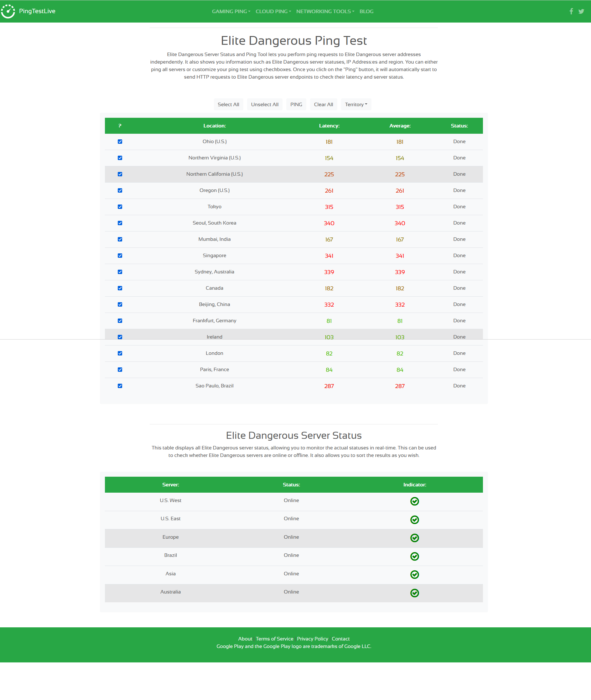Expand the Cloud Ping menu
Screen dimensions: 591x700
click(273, 11)
